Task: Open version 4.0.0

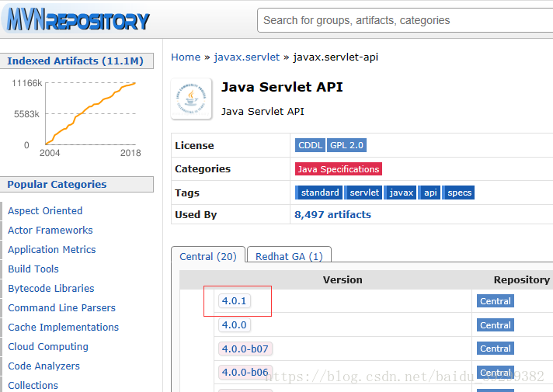Action: coord(235,324)
